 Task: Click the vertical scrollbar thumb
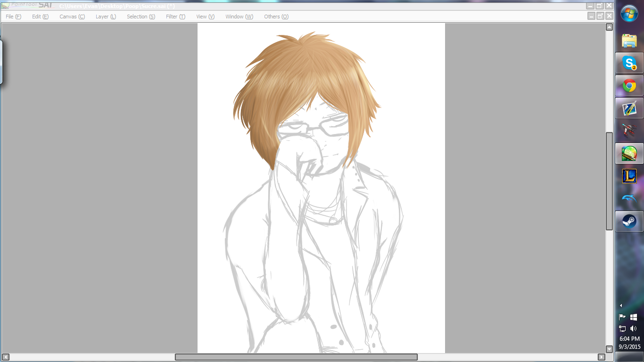[609, 181]
